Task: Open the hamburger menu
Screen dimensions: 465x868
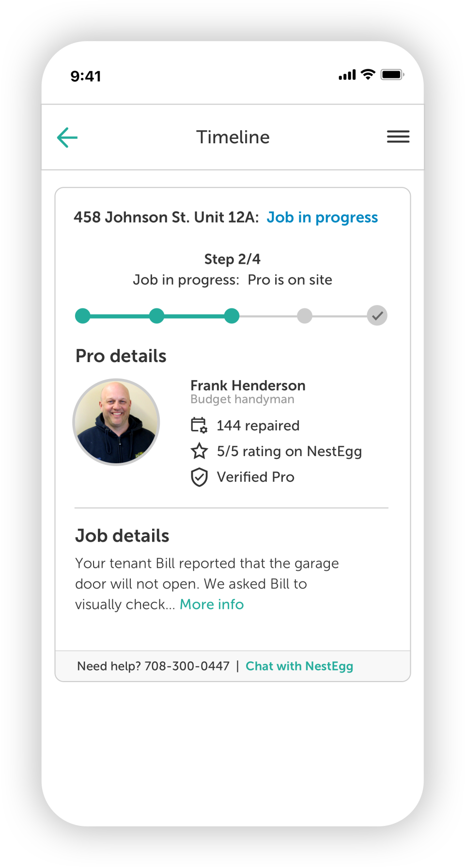Action: [398, 137]
